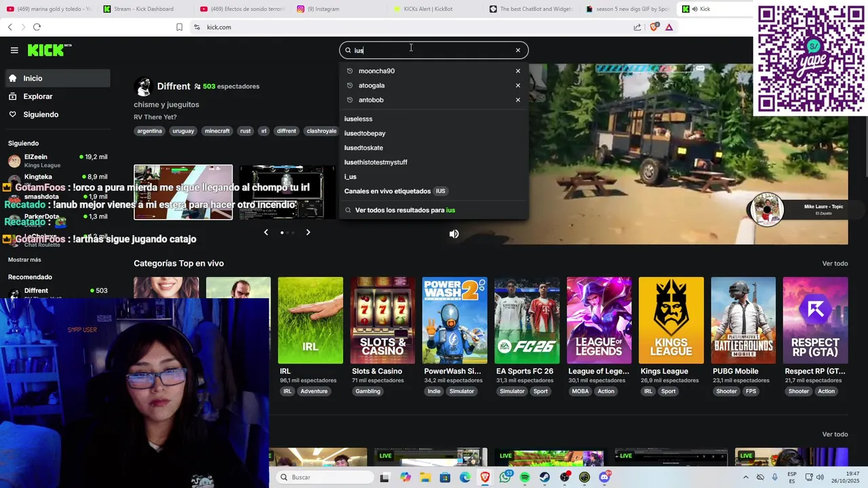The height and width of the screenshot is (488, 868).
Task: Switch to Stream - Kick Dashboard tab
Action: 144,9
